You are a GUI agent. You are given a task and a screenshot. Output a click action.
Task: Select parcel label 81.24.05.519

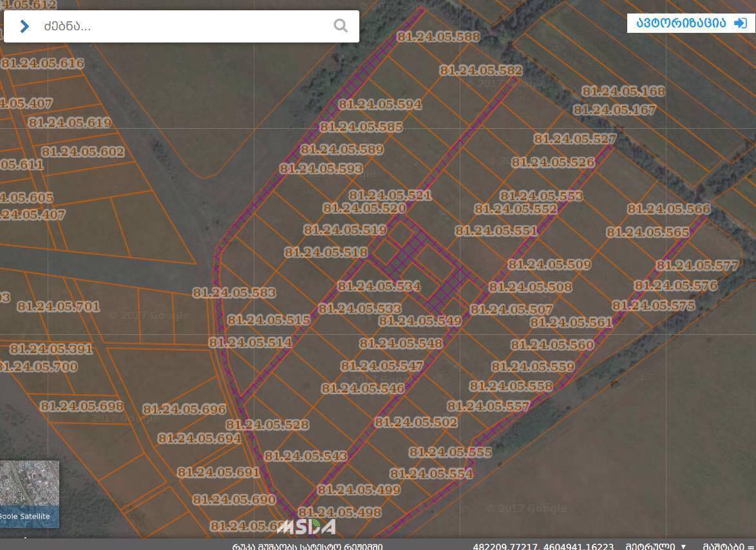(345, 230)
